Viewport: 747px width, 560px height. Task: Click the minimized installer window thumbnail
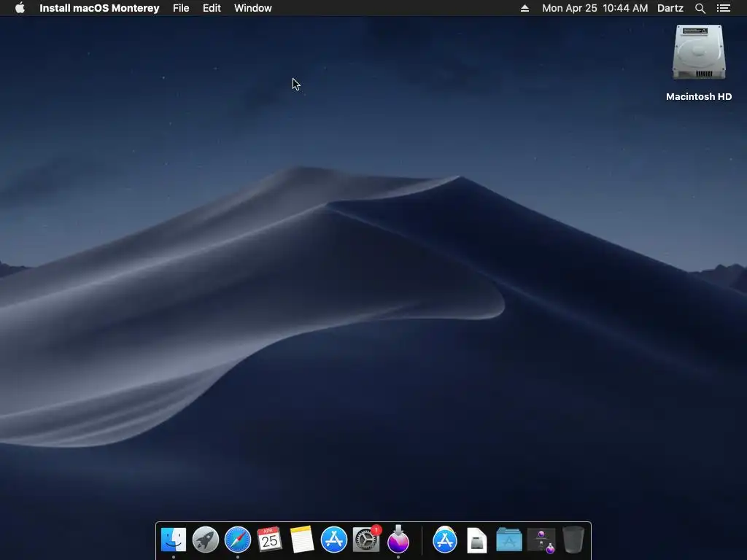pyautogui.click(x=541, y=542)
